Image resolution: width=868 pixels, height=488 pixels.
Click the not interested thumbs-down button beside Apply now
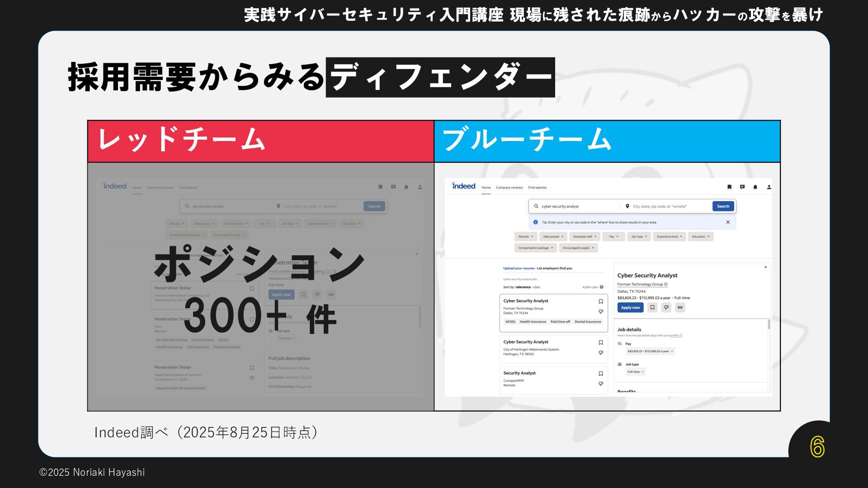pos(666,308)
